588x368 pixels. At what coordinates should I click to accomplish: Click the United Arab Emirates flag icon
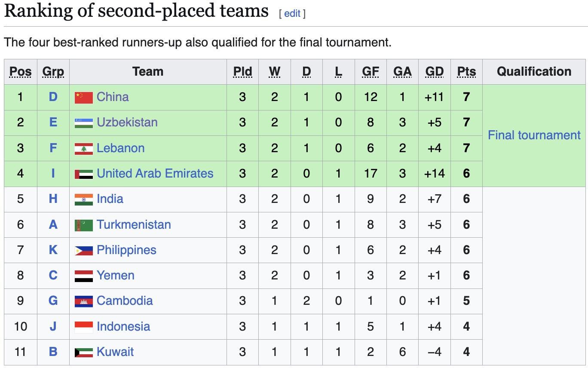tap(83, 174)
